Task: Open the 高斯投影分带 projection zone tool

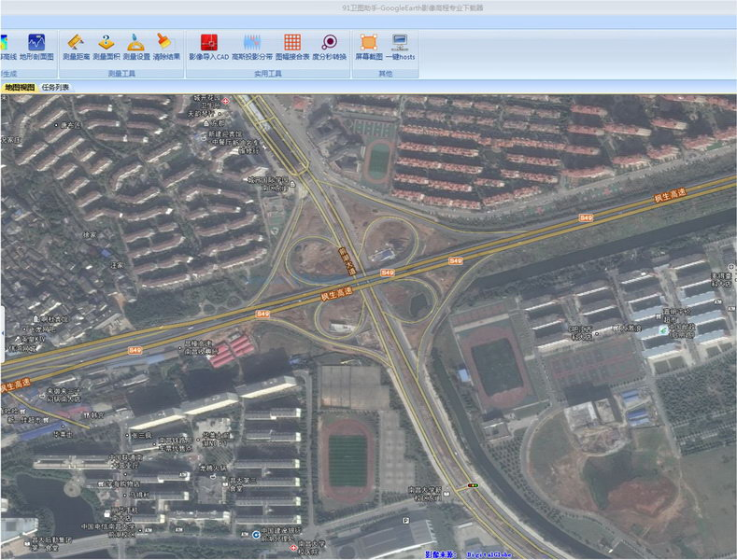Action: [252, 47]
